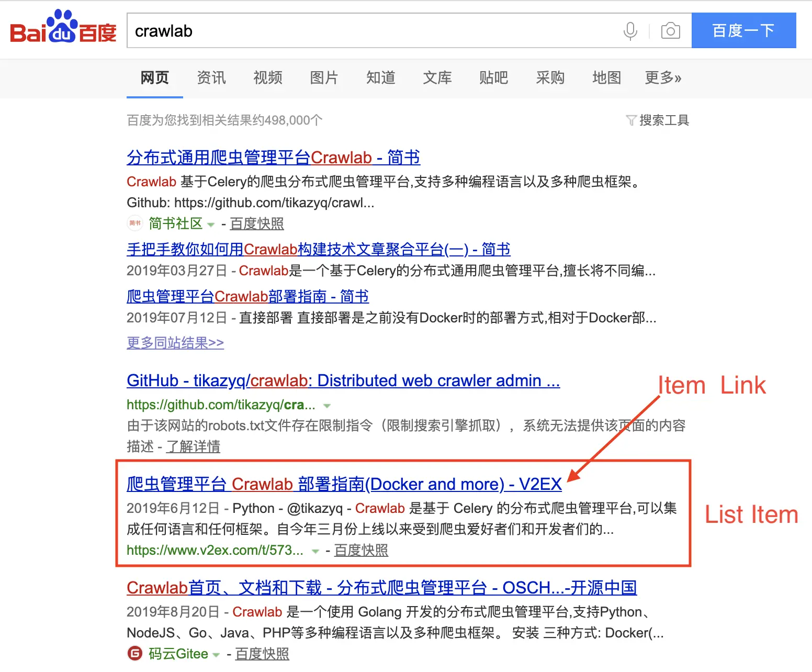Switch to the 资讯 tab
This screenshot has width=812, height=672.
click(x=211, y=77)
